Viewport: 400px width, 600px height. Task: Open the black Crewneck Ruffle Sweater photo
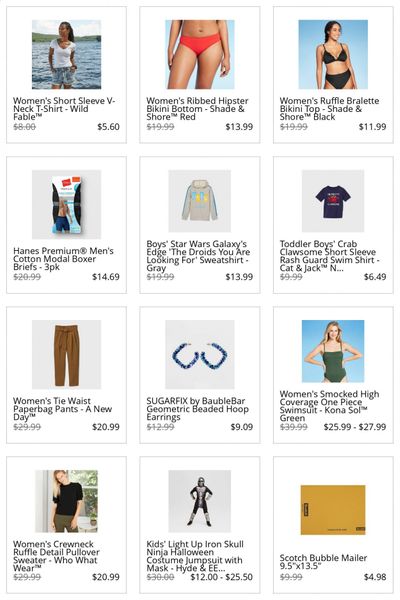click(66, 501)
